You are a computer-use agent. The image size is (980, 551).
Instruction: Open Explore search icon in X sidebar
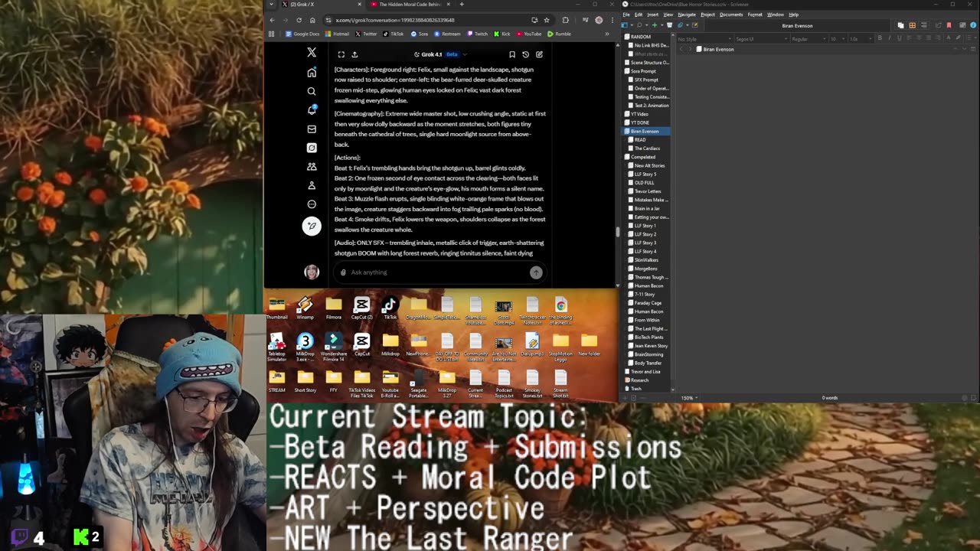312,91
